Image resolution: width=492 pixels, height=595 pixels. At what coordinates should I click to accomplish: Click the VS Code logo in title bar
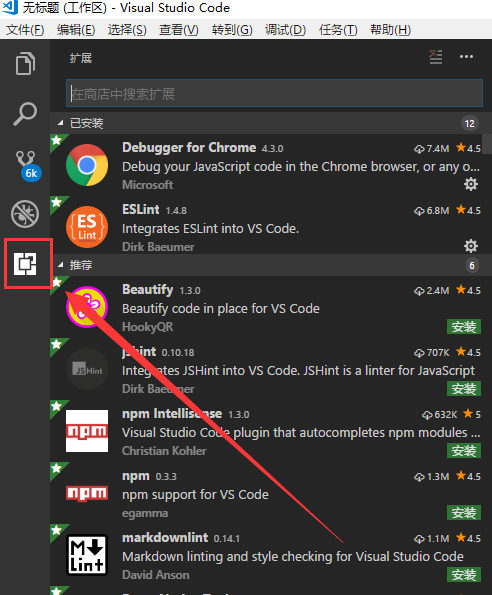[x=9, y=8]
